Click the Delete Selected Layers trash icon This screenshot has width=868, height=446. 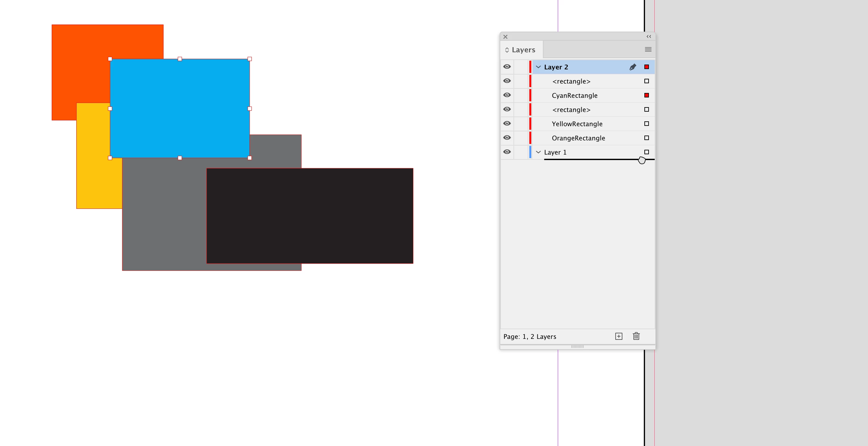coord(636,336)
